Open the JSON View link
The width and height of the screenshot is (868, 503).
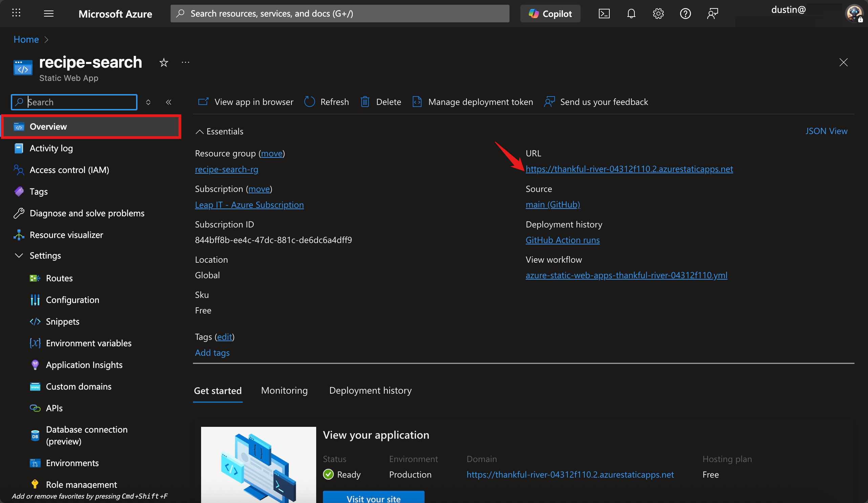tap(826, 131)
